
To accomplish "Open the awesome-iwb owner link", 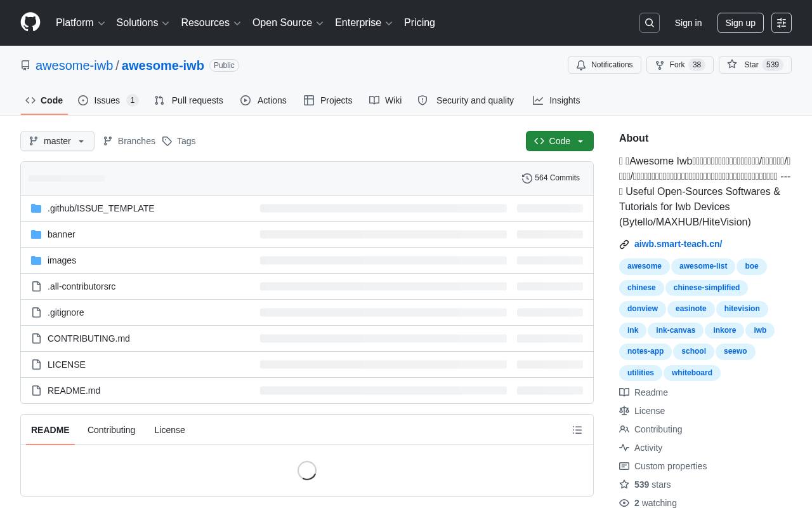I will (74, 65).
